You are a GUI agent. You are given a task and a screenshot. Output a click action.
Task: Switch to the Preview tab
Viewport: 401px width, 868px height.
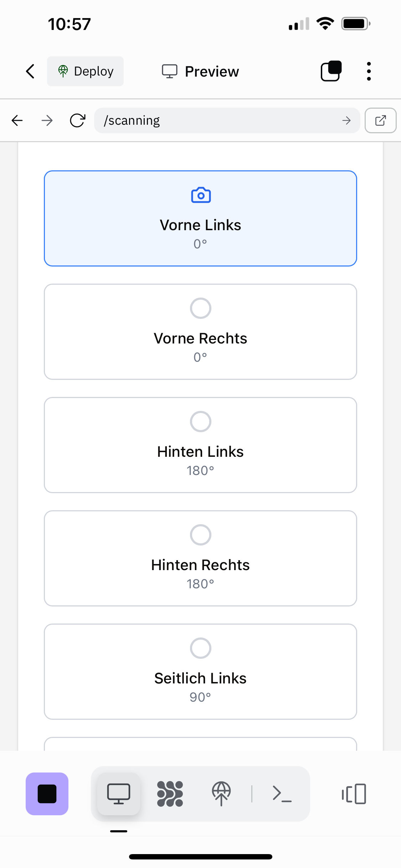200,72
